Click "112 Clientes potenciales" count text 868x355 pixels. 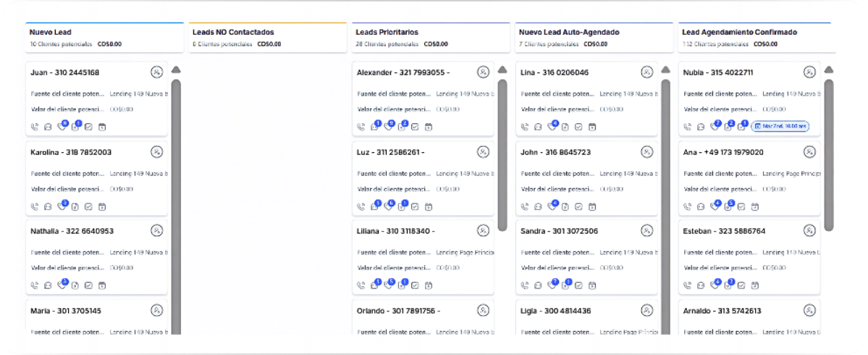point(715,43)
